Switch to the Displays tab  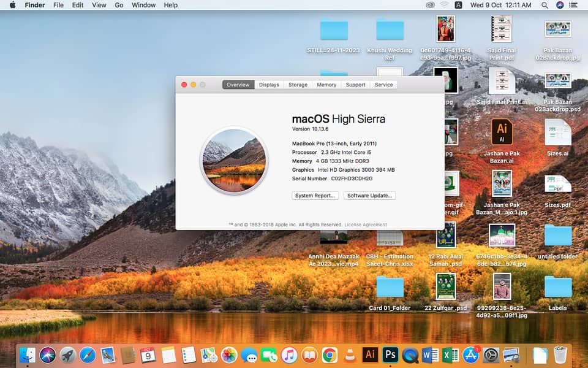pos(269,85)
